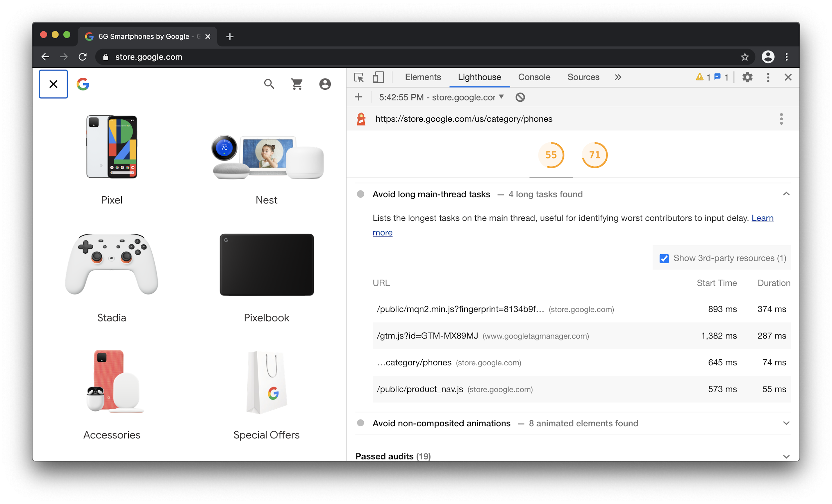832x504 pixels.
Task: Click the device toggle responsive icon
Action: point(377,77)
